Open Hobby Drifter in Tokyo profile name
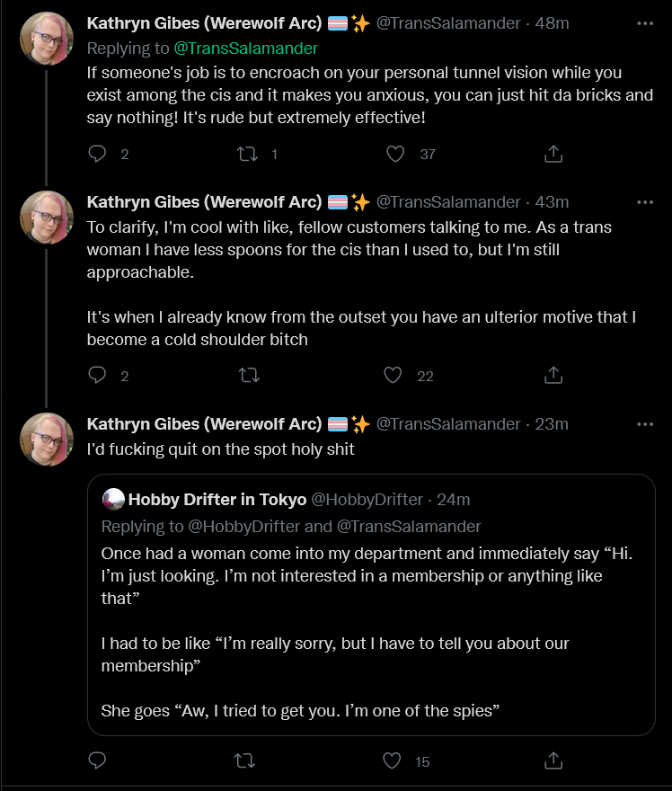The image size is (672, 791). pyautogui.click(x=217, y=500)
